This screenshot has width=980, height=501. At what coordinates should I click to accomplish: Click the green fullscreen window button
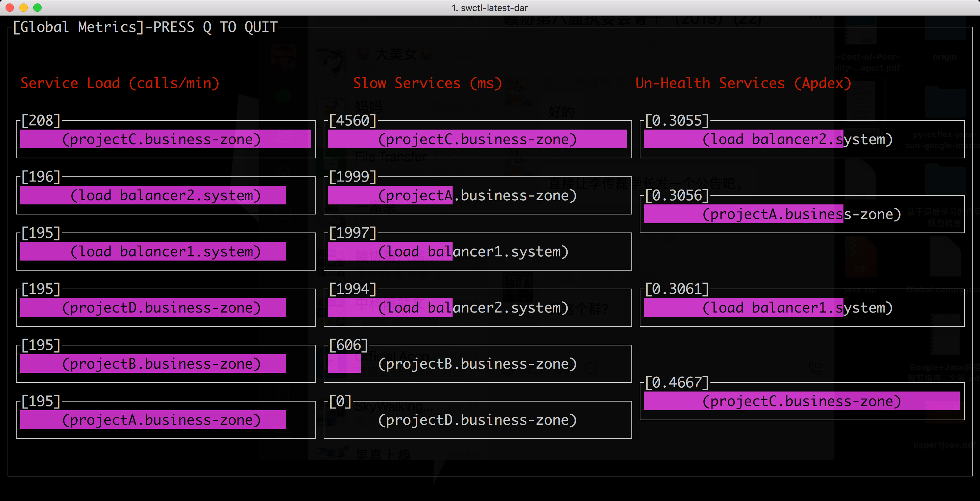(x=37, y=8)
